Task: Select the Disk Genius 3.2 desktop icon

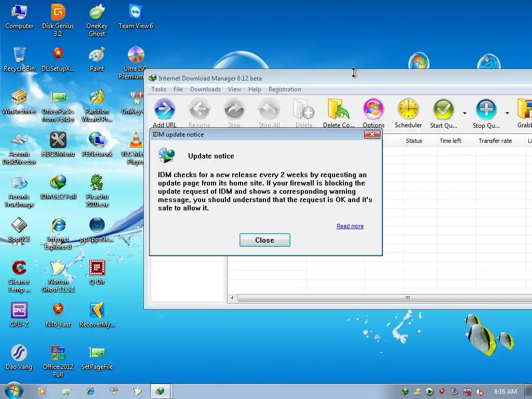Action: 58,20
